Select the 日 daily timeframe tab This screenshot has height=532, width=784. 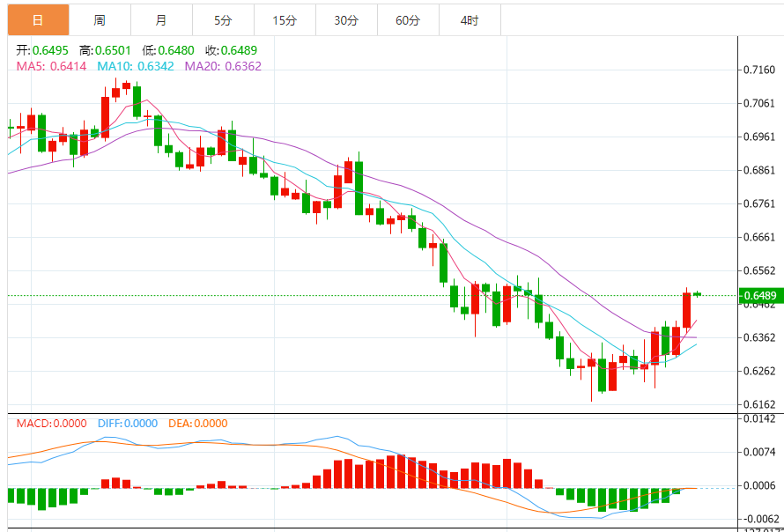coord(38,20)
